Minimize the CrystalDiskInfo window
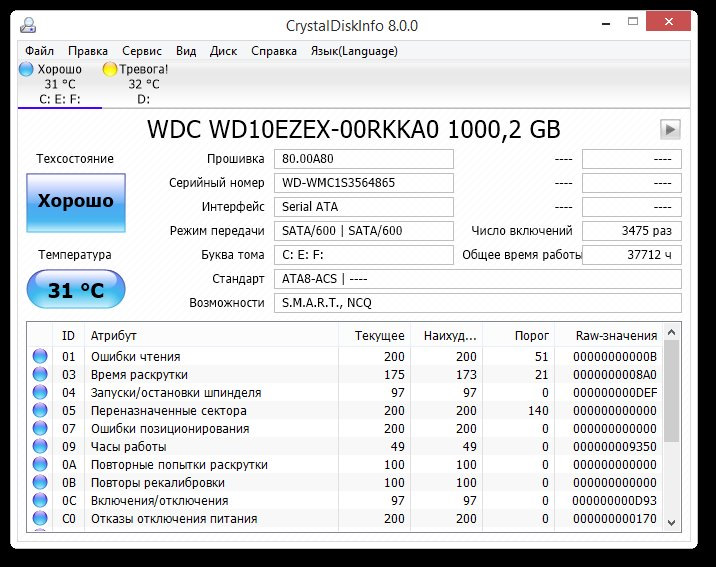This screenshot has width=716, height=567. tap(606, 22)
